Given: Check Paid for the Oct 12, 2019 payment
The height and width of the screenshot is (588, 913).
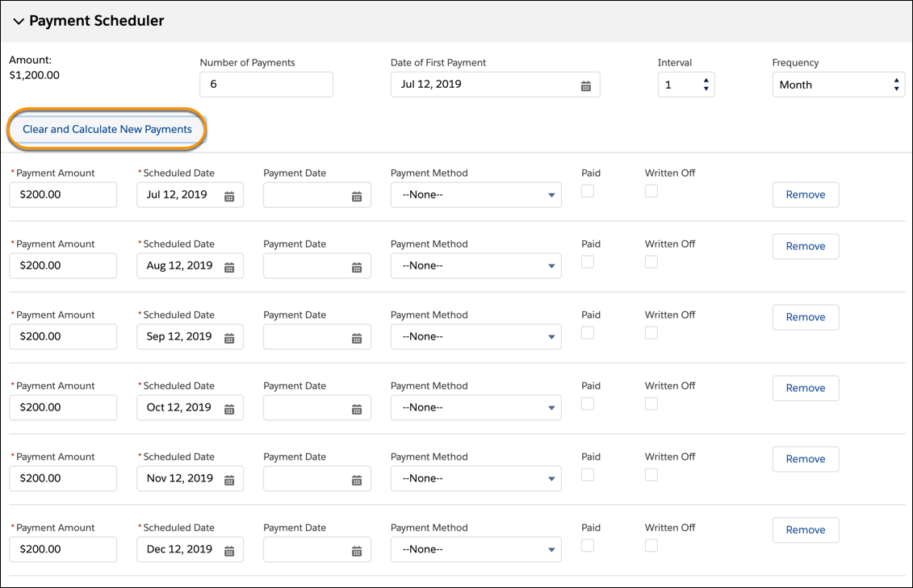Looking at the screenshot, I should (588, 403).
